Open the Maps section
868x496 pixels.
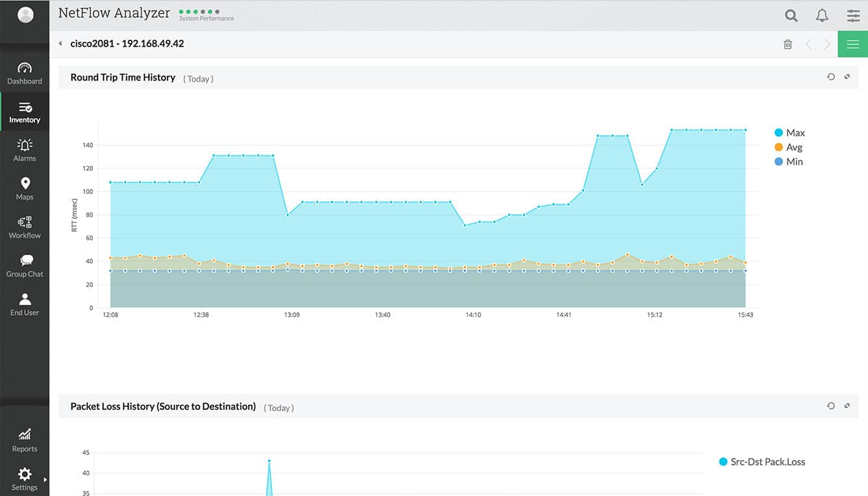click(24, 188)
